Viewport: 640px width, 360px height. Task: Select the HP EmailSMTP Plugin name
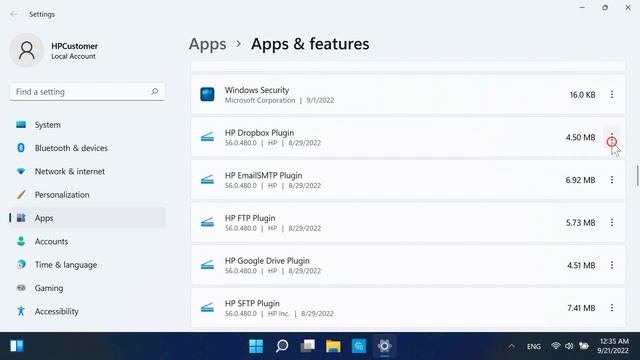pos(263,176)
